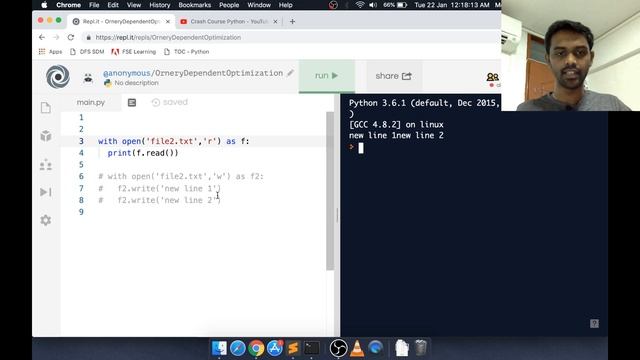
Task: Open a new tab with the plus button
Action: (x=292, y=22)
